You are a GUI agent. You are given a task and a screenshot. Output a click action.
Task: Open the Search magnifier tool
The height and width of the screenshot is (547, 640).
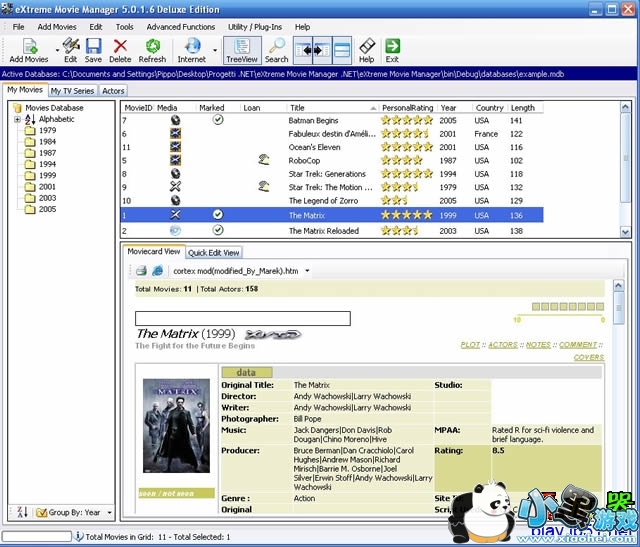coord(277,46)
